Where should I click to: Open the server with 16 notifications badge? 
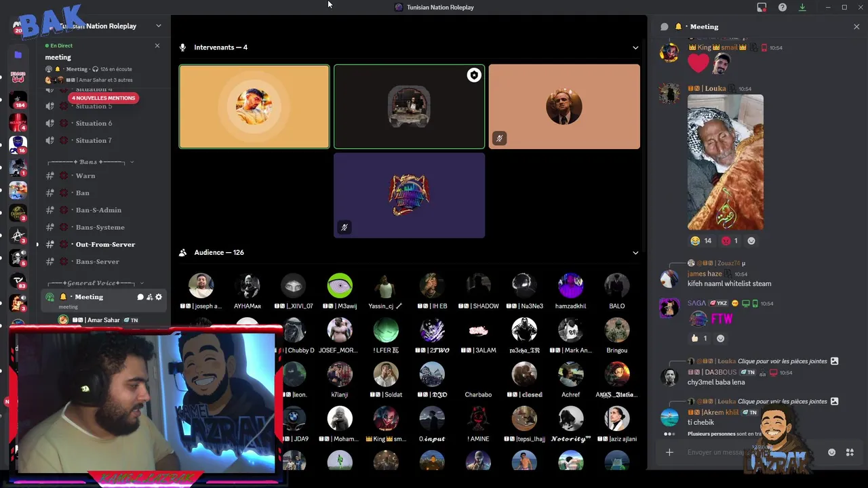(x=18, y=145)
